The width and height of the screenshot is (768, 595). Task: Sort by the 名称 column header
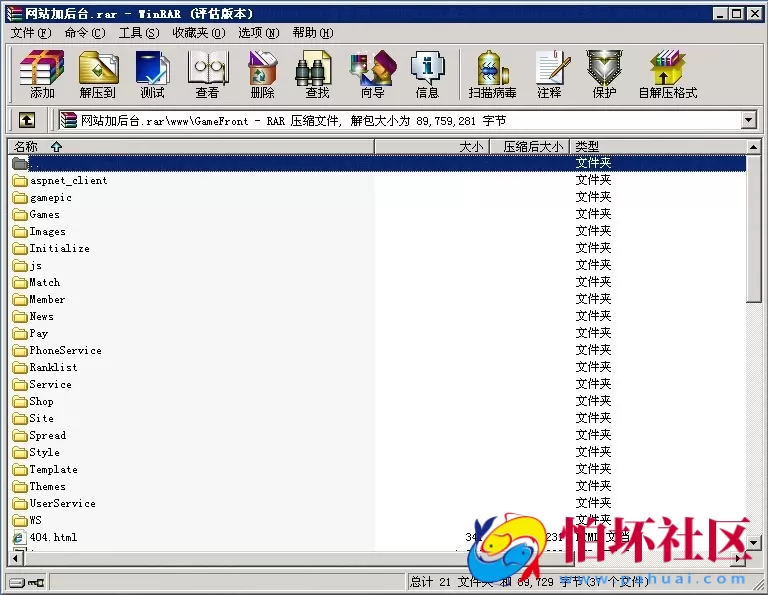point(191,146)
